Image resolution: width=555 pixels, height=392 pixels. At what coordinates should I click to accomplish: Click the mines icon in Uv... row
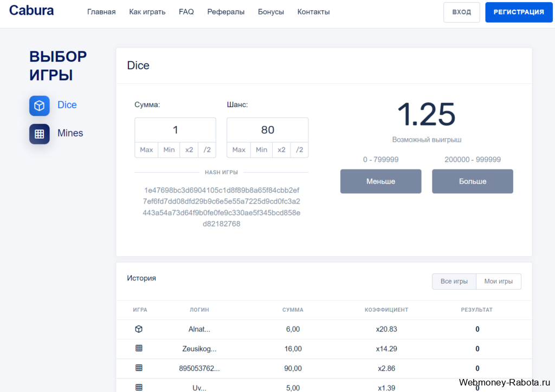[139, 388]
